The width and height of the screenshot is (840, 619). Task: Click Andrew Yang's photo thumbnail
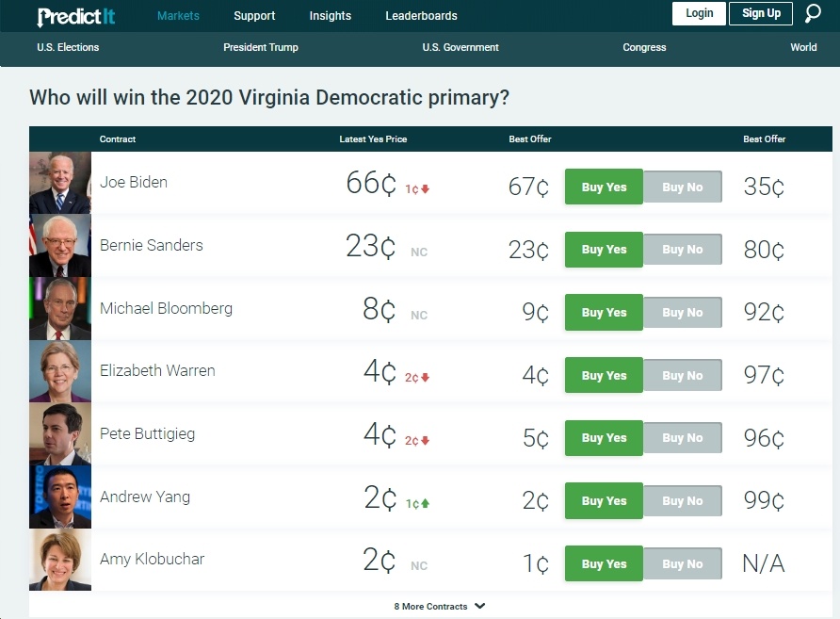[x=60, y=497]
